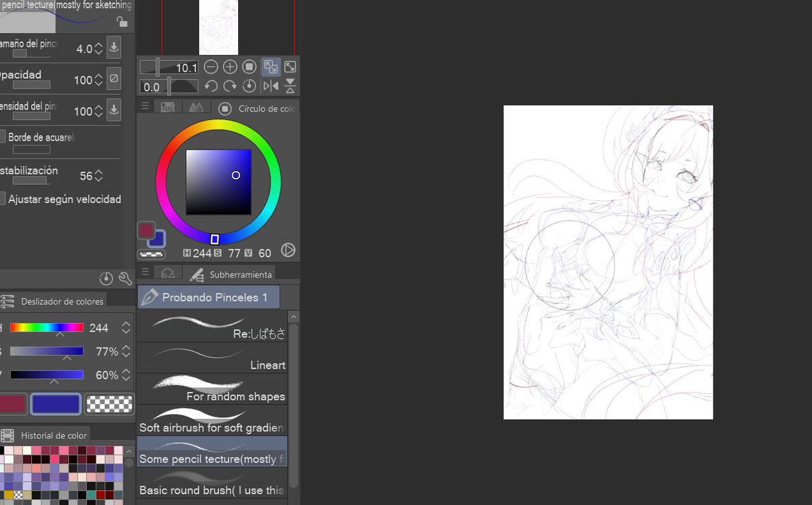Increase the saturation value stepper

point(125,348)
